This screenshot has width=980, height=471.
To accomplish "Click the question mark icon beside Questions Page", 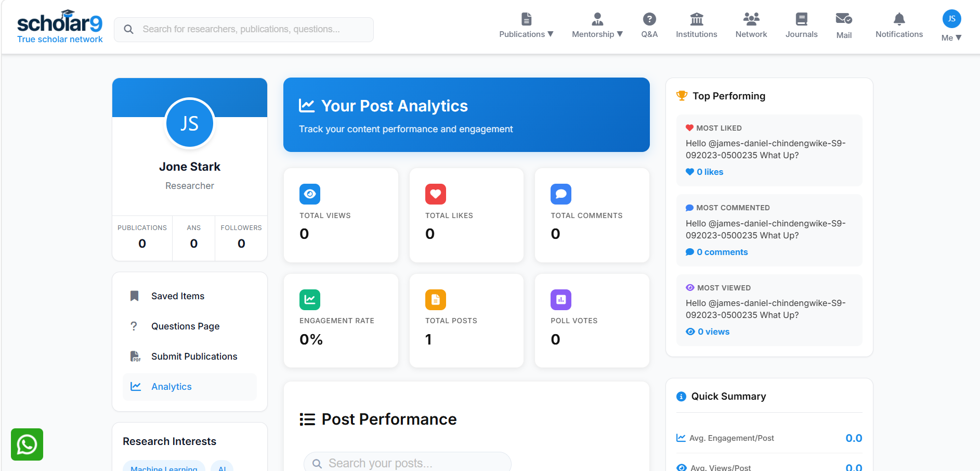I will 134,326.
